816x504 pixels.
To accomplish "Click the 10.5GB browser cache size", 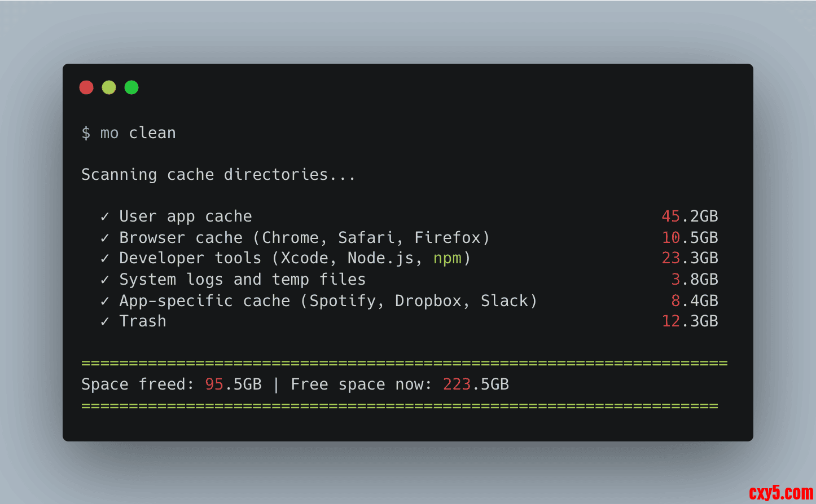I will point(690,238).
